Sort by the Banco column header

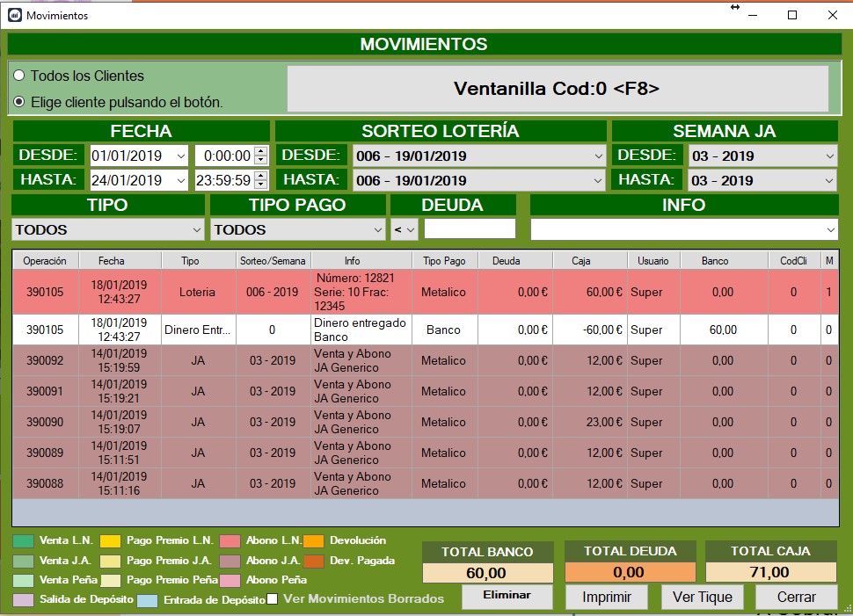click(x=724, y=261)
